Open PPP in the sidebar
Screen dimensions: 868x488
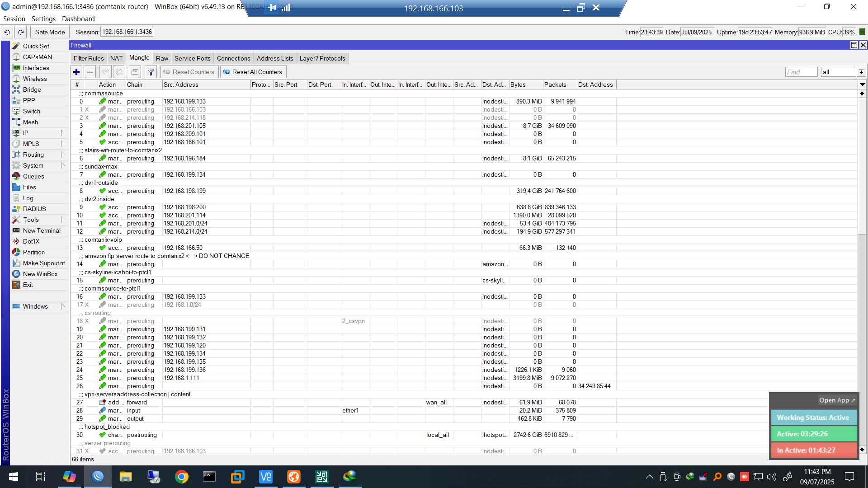point(29,100)
